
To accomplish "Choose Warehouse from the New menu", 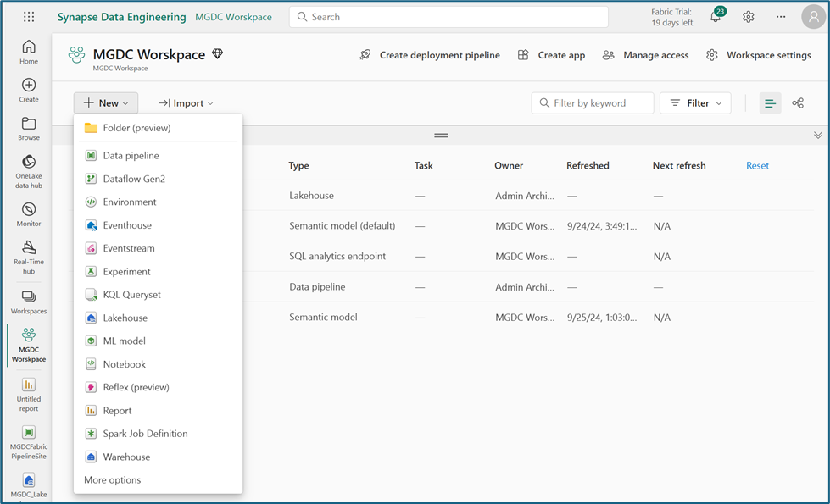I will coord(158,457).
